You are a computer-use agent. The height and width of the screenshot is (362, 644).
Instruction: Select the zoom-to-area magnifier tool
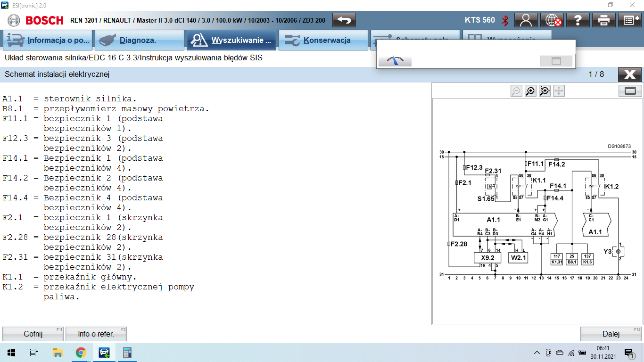tap(545, 91)
